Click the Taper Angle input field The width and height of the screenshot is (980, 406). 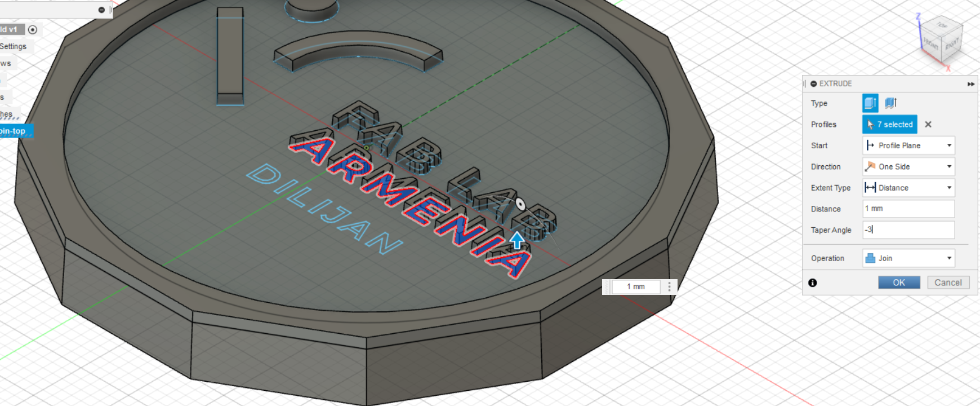click(908, 230)
